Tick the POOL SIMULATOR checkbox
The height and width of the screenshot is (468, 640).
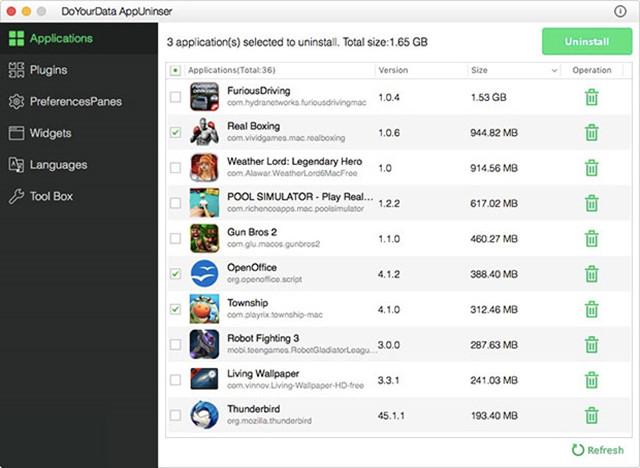176,203
